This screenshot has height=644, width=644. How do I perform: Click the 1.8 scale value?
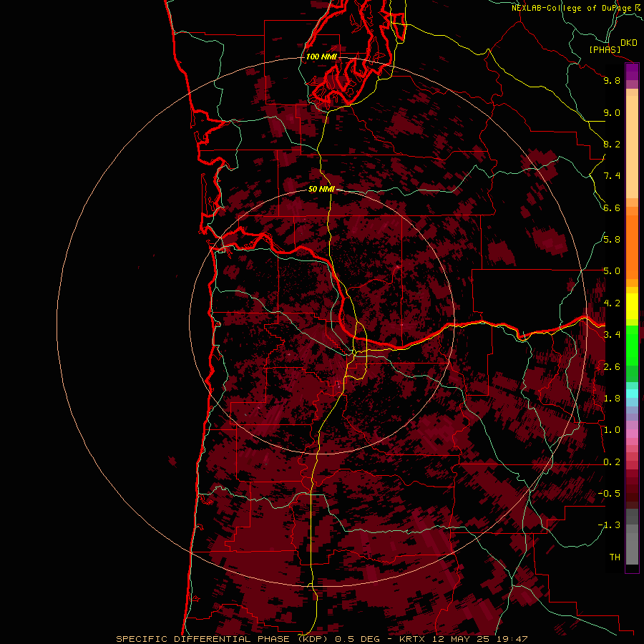(612, 399)
